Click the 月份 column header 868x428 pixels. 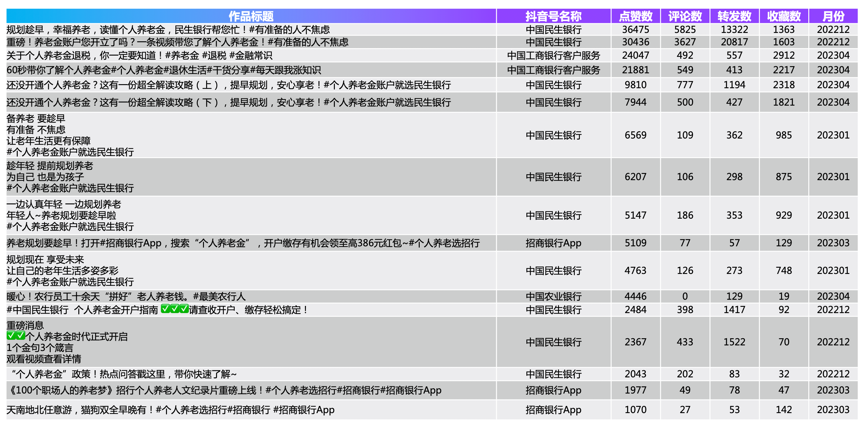[833, 16]
